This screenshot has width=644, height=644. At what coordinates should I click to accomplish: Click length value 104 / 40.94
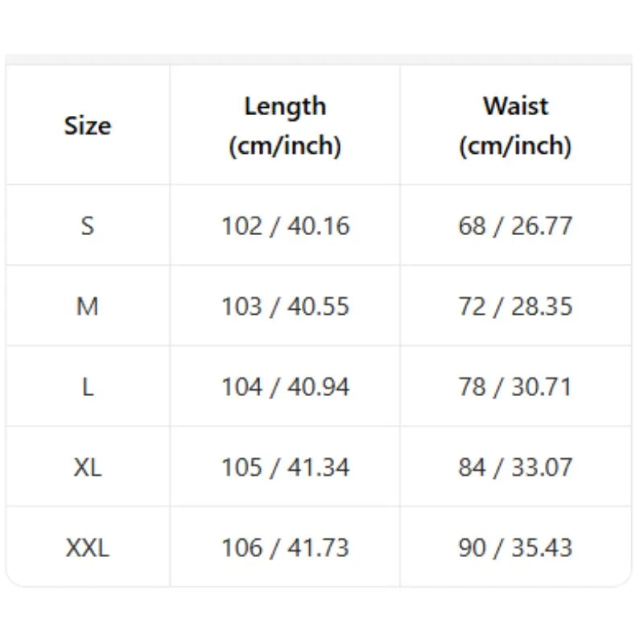[x=286, y=387]
